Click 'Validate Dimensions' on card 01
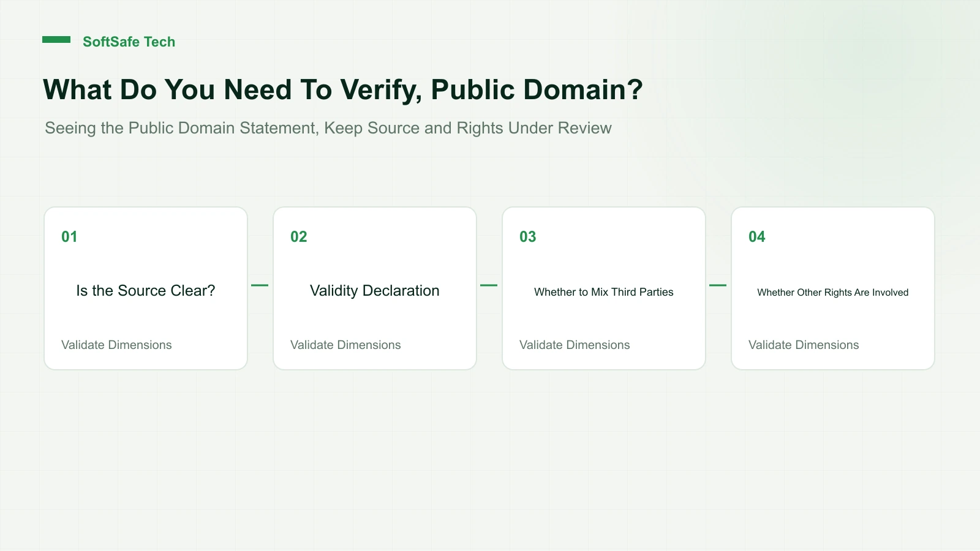The image size is (980, 551). click(116, 345)
